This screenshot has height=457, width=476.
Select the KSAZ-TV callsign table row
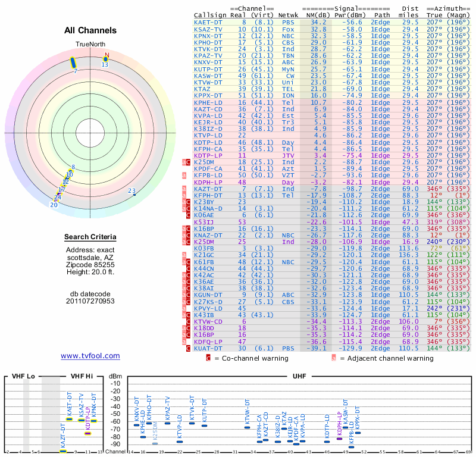[332, 29]
